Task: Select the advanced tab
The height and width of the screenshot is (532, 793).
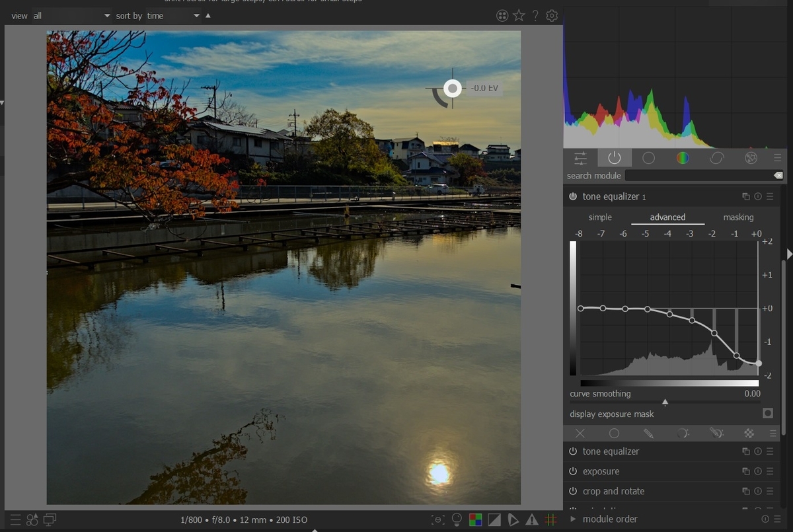Action: [667, 217]
